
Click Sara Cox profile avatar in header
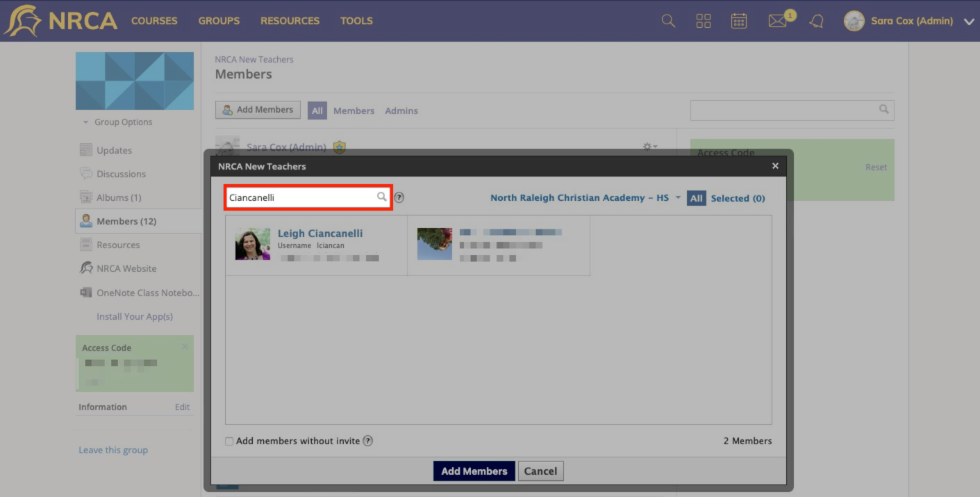coord(854,21)
